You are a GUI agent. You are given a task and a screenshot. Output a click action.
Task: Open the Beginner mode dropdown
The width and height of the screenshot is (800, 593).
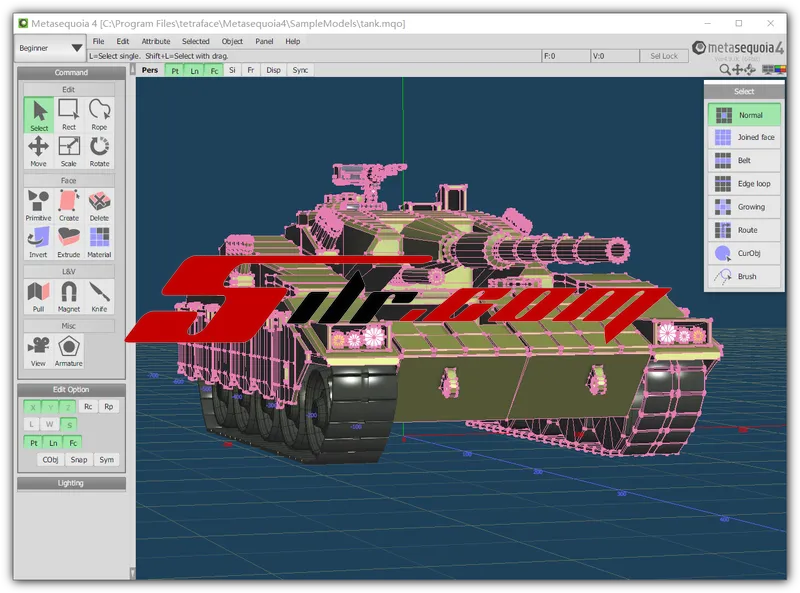pos(50,48)
